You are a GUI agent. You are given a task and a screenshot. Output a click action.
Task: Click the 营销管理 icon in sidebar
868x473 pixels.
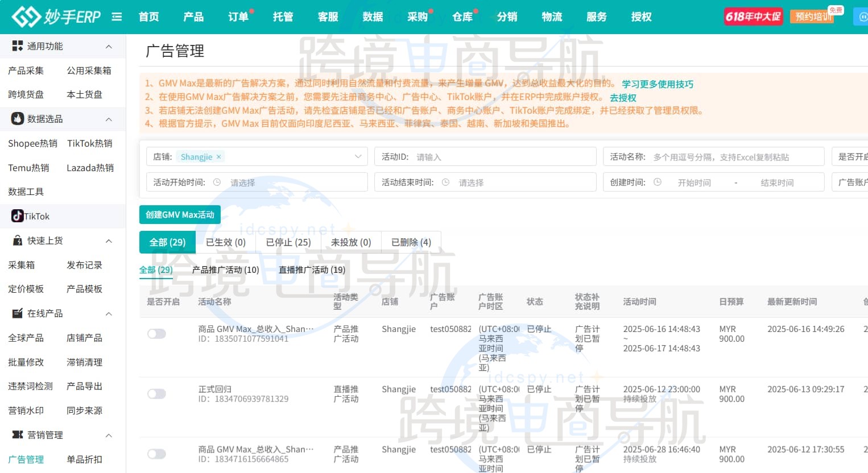coord(17,435)
